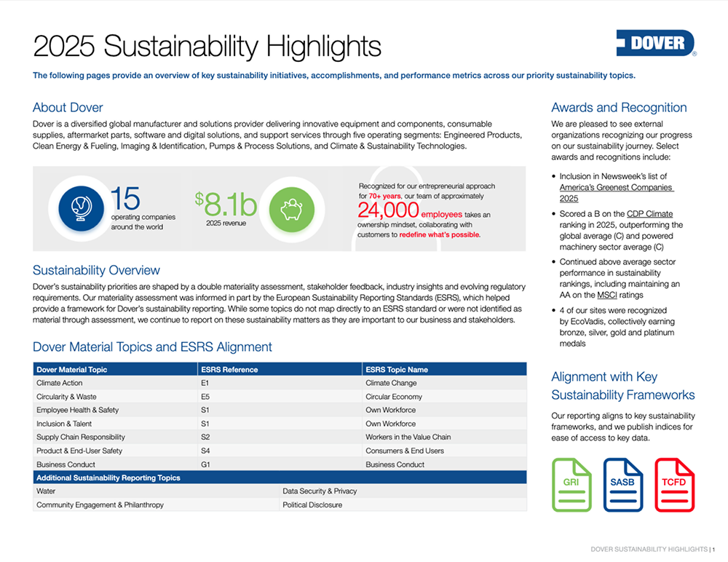
Task: Click the green piggy bank icon
Action: click(x=292, y=210)
